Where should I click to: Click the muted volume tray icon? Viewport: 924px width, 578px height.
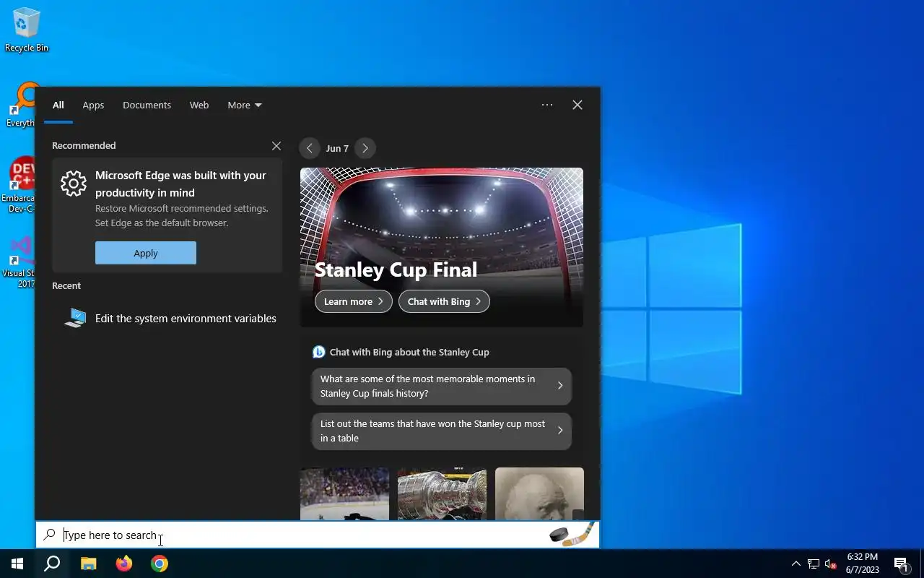[x=831, y=564]
